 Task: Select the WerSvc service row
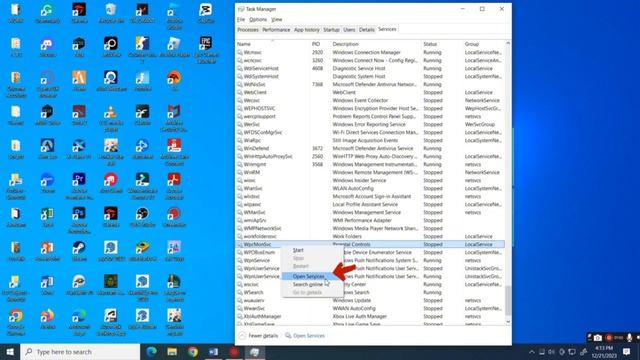point(370,124)
